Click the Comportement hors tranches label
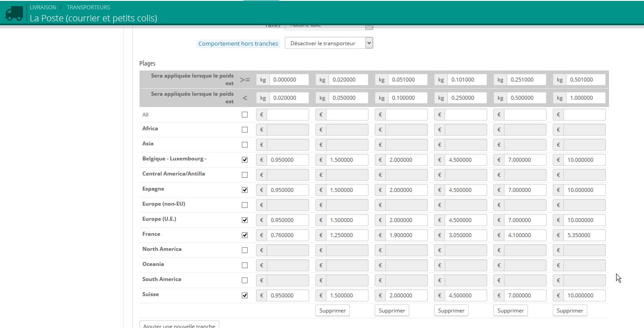The height and width of the screenshot is (328, 644). coord(238,43)
